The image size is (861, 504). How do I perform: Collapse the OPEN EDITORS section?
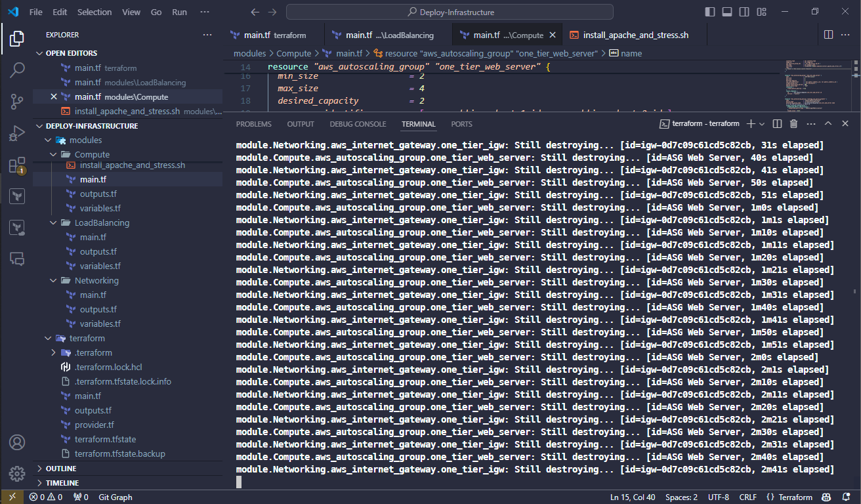click(128, 53)
